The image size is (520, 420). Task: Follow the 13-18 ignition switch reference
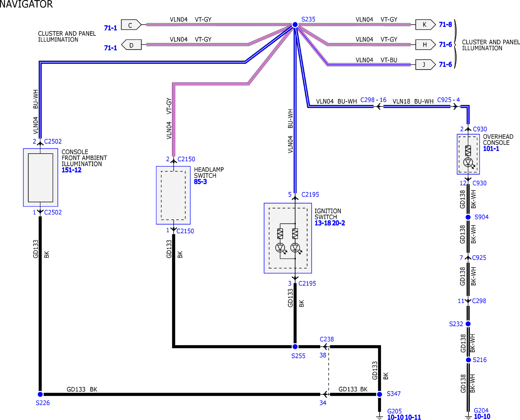323,223
